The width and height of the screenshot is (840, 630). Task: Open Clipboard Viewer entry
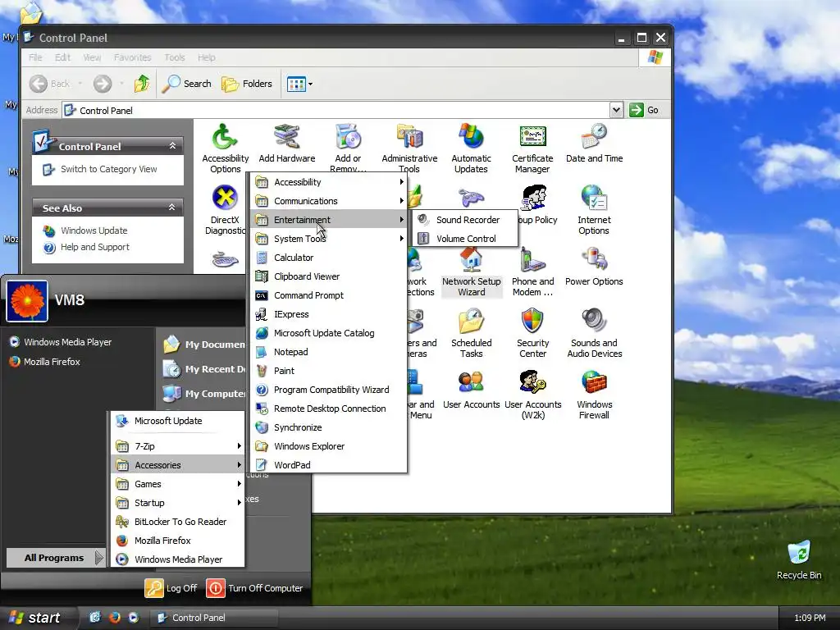tap(329, 276)
